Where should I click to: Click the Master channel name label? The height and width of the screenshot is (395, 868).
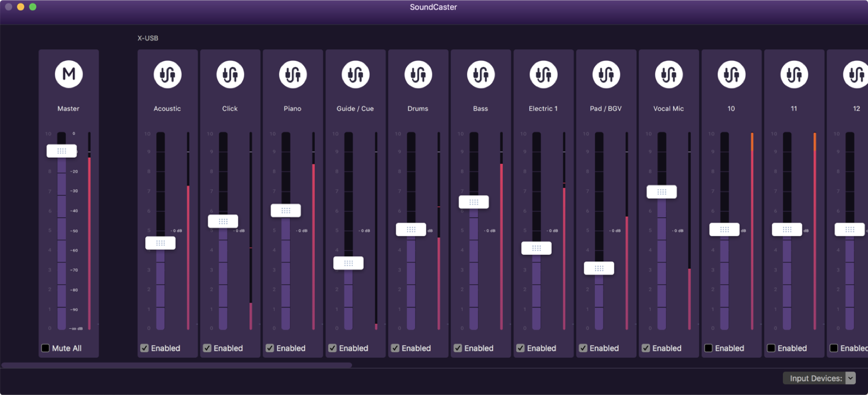69,108
